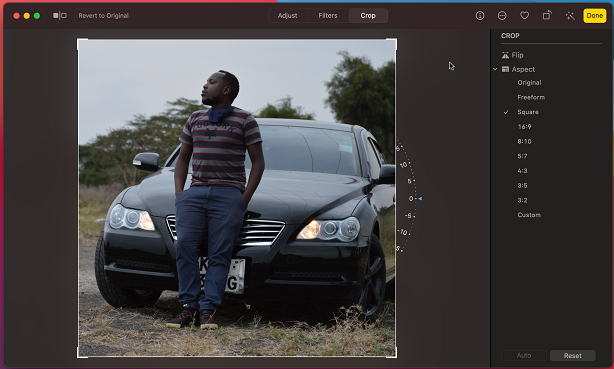Click the green fullscreen window button

tap(37, 16)
